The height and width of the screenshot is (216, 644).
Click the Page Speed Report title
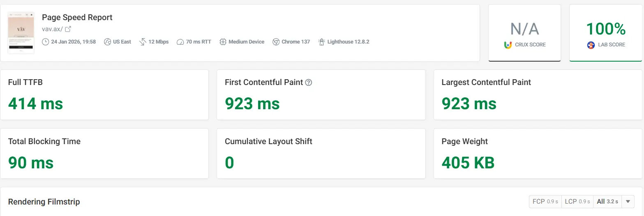(x=77, y=17)
